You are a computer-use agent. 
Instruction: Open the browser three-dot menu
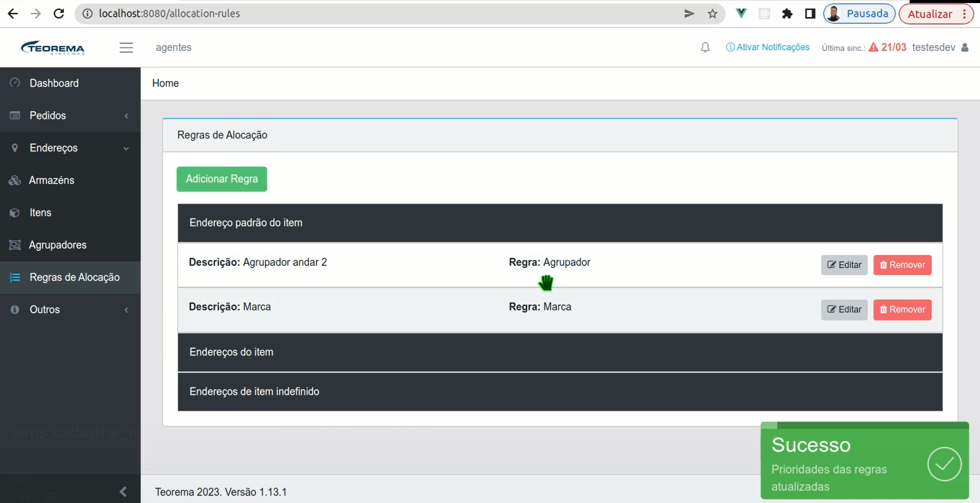click(964, 14)
